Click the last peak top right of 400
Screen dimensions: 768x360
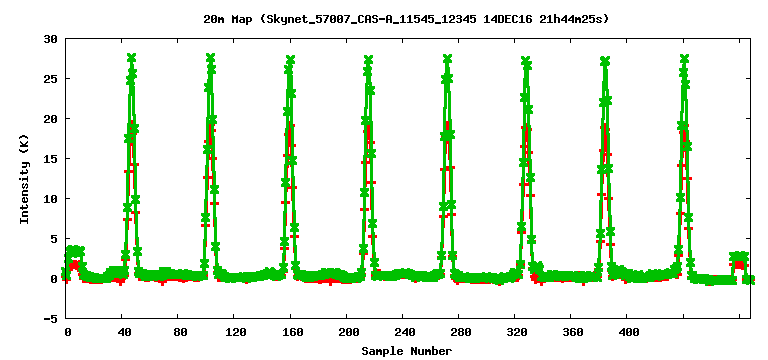684,58
